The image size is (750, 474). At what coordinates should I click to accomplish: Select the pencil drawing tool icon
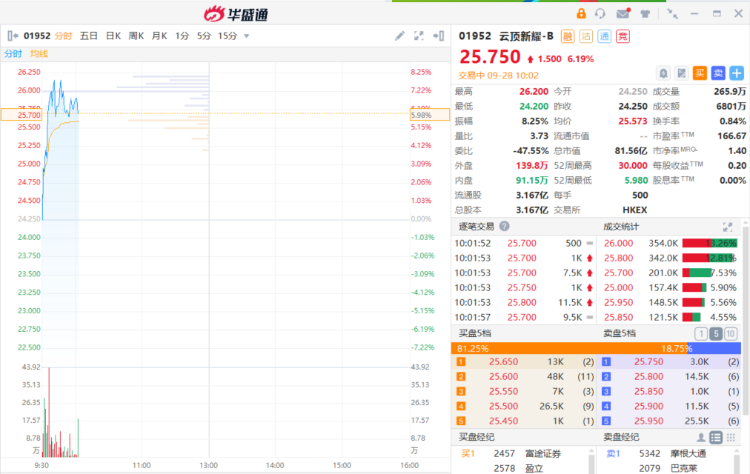400,36
